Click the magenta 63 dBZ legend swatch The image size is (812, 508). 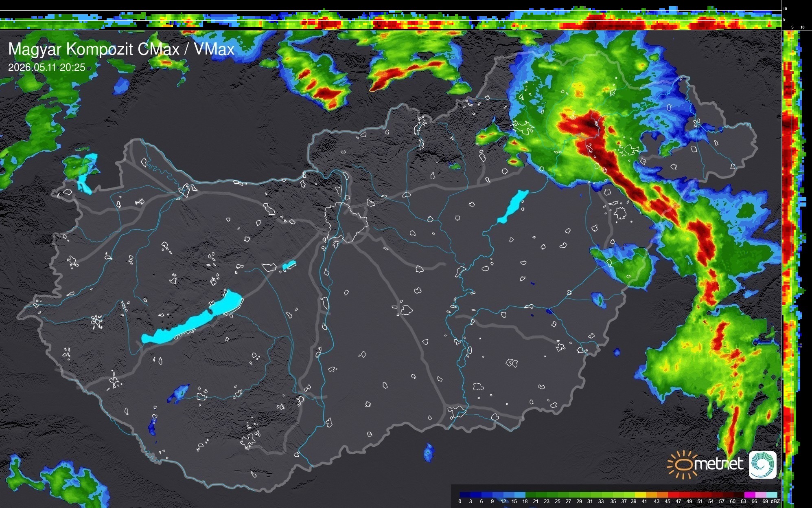tap(749, 495)
